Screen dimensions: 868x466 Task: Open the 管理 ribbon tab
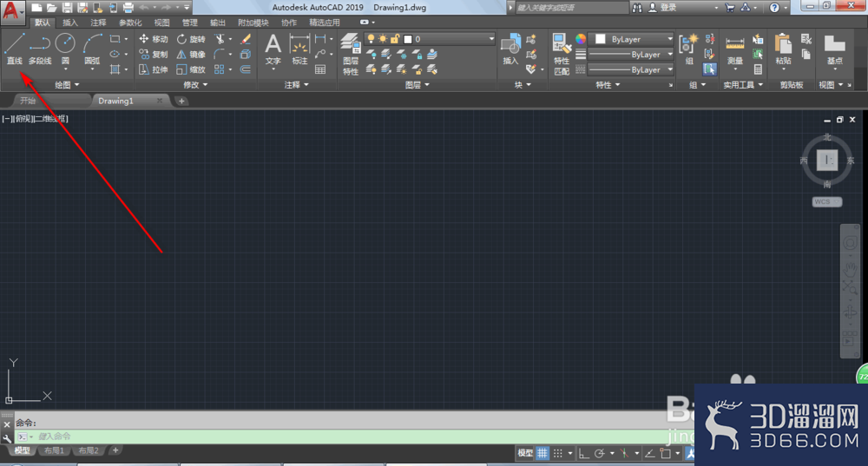[x=190, y=23]
